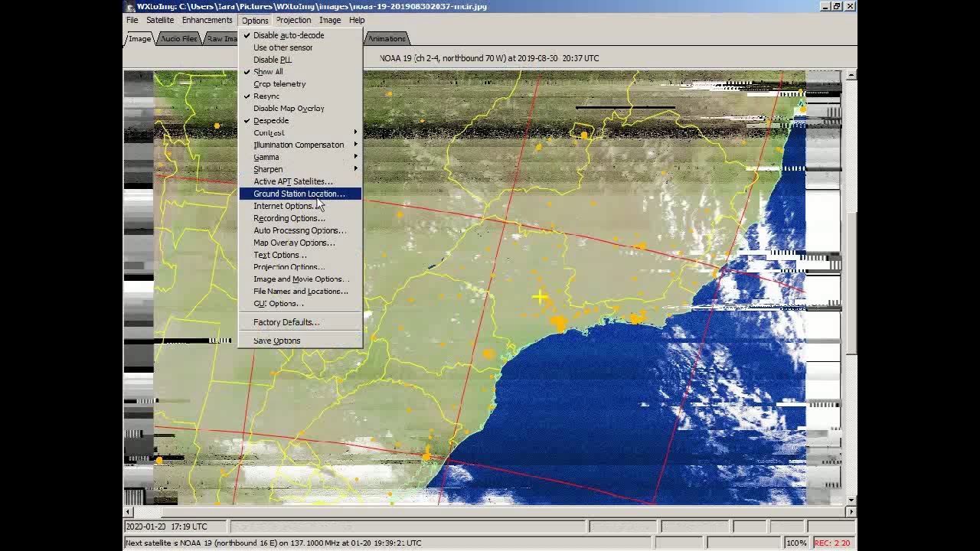The height and width of the screenshot is (551, 980).
Task: Open the Help menu
Action: [x=357, y=20]
